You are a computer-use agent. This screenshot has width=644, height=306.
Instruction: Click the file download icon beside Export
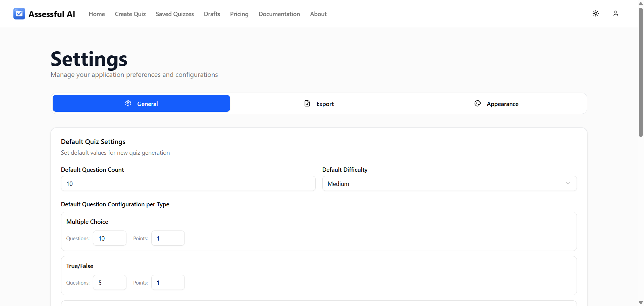click(x=307, y=103)
